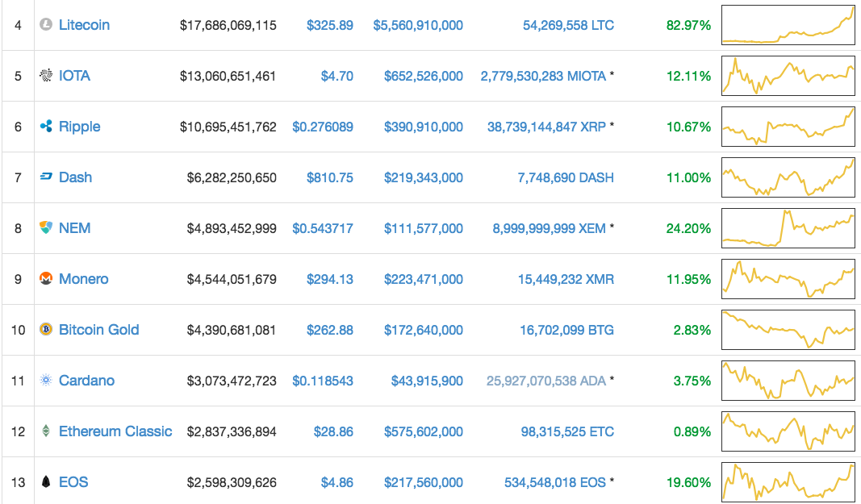Click IOTA price $4.70
Screen dimensions: 861x504
coord(337,76)
